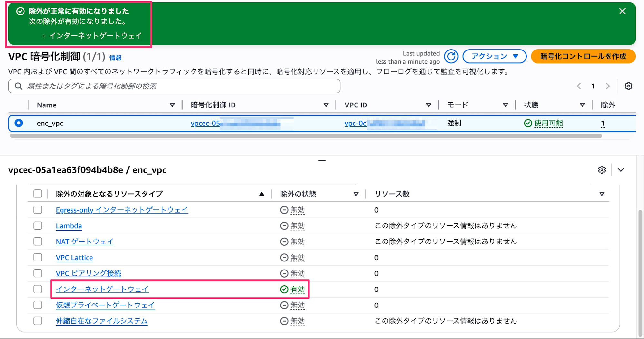Check the select-all resources checkbox

tap(38, 194)
